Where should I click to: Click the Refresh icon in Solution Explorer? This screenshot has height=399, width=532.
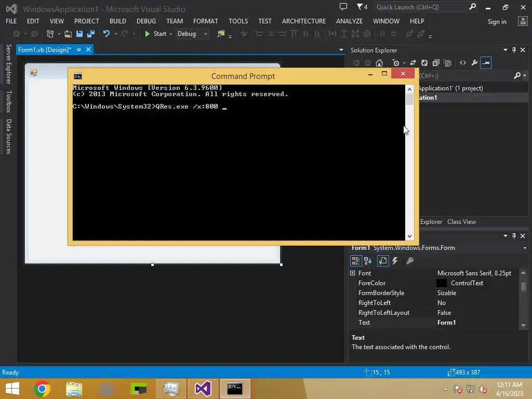(x=424, y=63)
